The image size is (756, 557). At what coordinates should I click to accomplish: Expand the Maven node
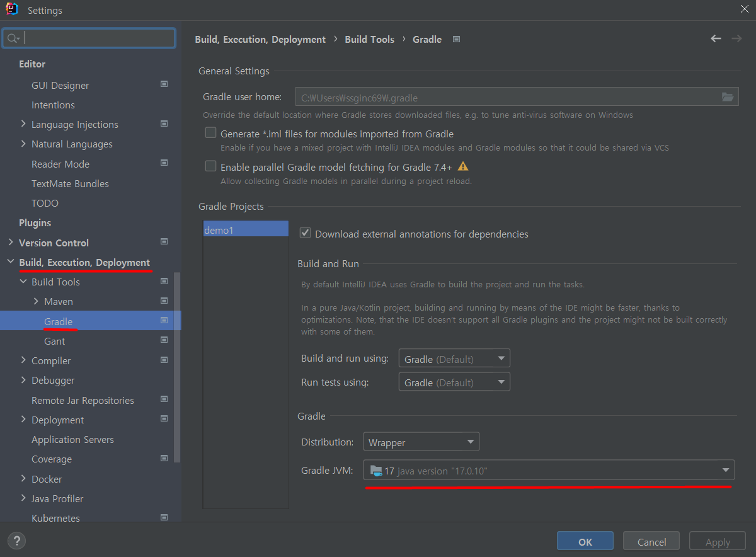[36, 301]
